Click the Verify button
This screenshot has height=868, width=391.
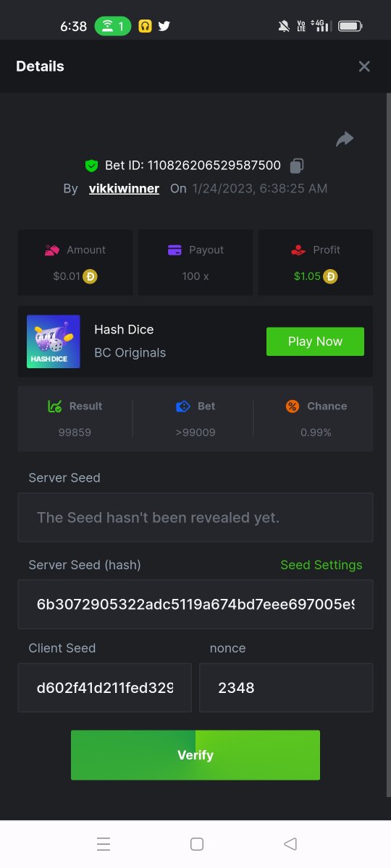[x=195, y=755]
